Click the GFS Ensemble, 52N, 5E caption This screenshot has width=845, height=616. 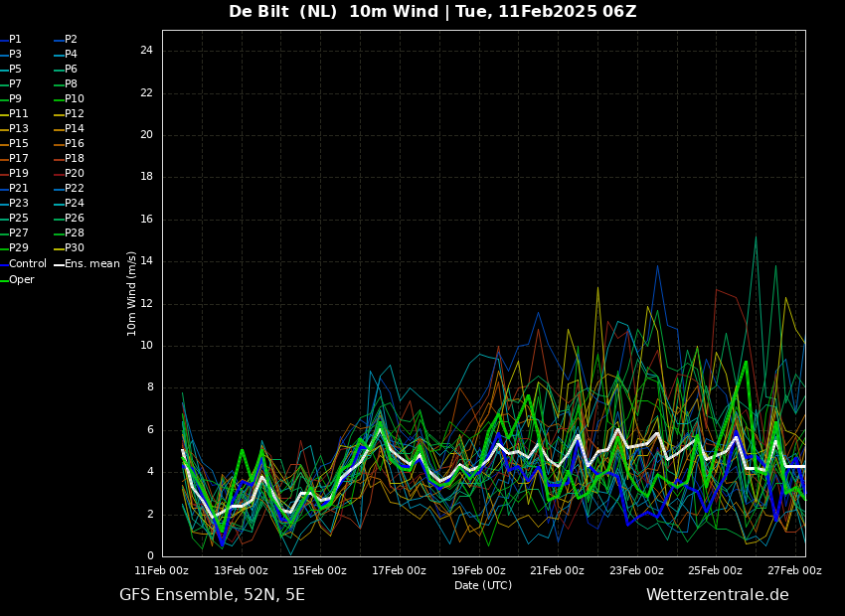(x=212, y=595)
